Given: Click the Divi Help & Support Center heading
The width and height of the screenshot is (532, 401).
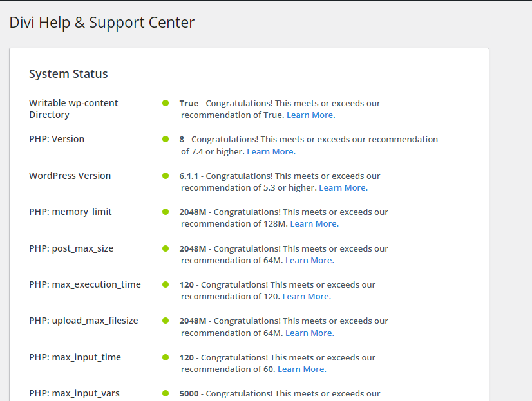Looking at the screenshot, I should tap(102, 23).
